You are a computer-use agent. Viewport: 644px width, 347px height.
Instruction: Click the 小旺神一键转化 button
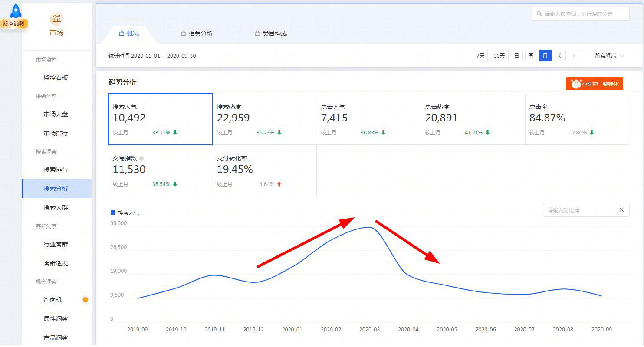click(594, 84)
